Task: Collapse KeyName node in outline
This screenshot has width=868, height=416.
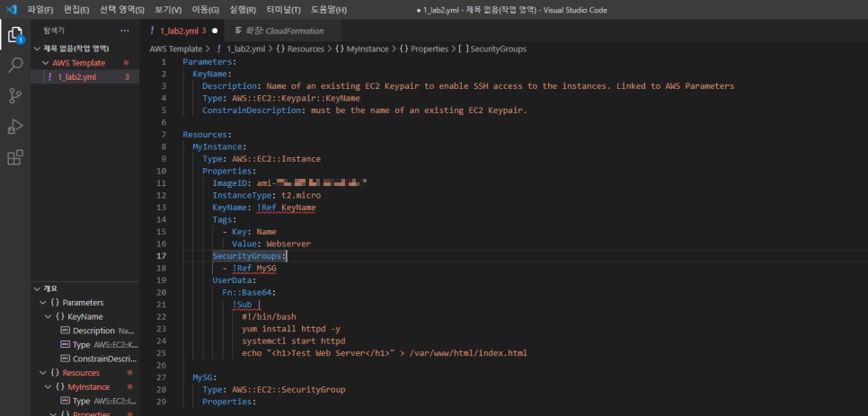Action: point(49,316)
